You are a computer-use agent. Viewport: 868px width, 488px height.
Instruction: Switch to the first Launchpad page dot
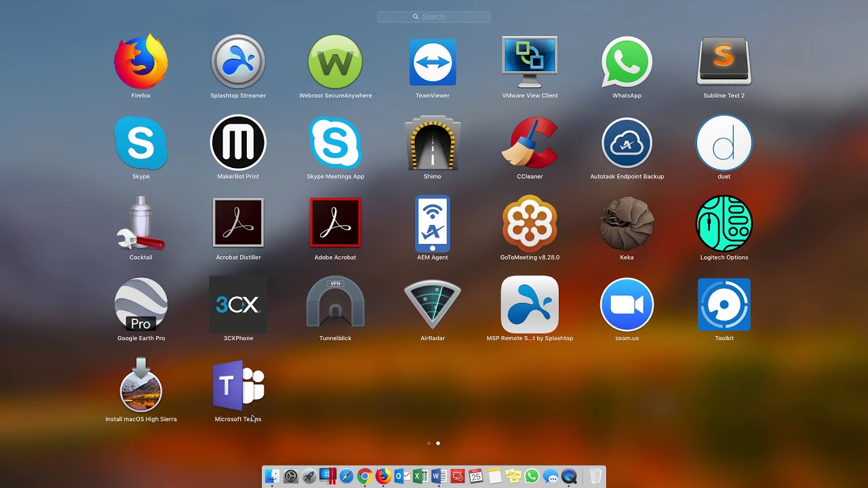(429, 443)
